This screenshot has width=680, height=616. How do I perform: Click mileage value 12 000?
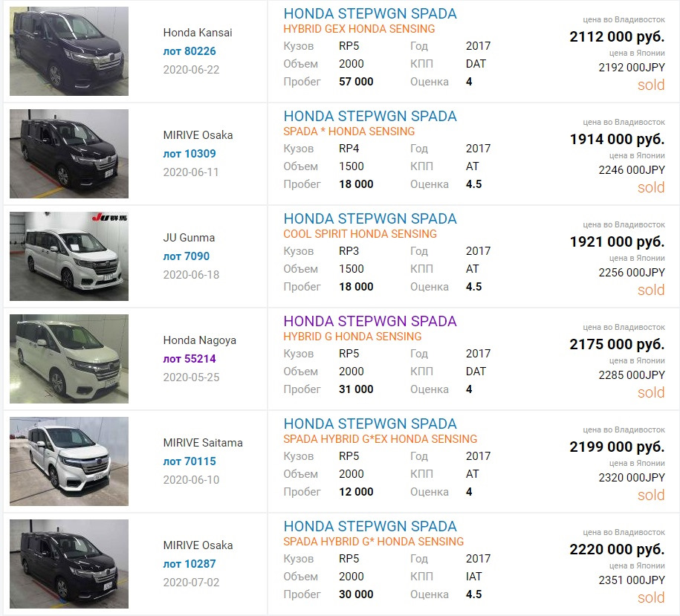coord(356,492)
